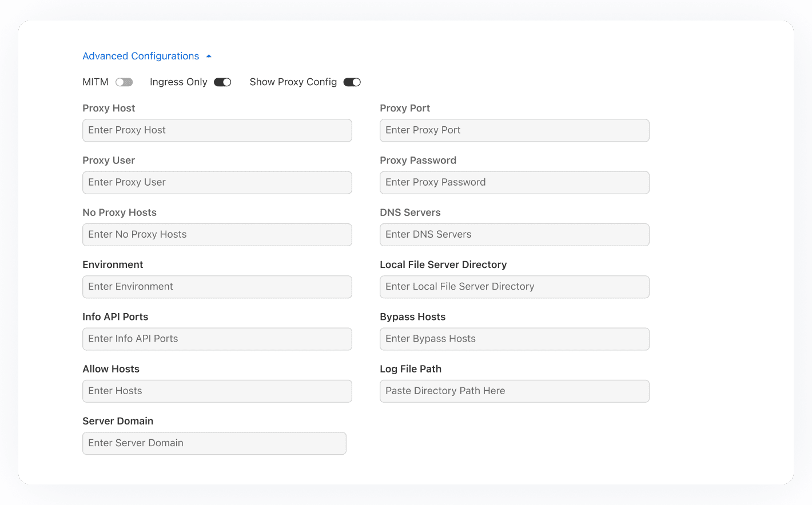Click the Environment text field

coord(217,287)
